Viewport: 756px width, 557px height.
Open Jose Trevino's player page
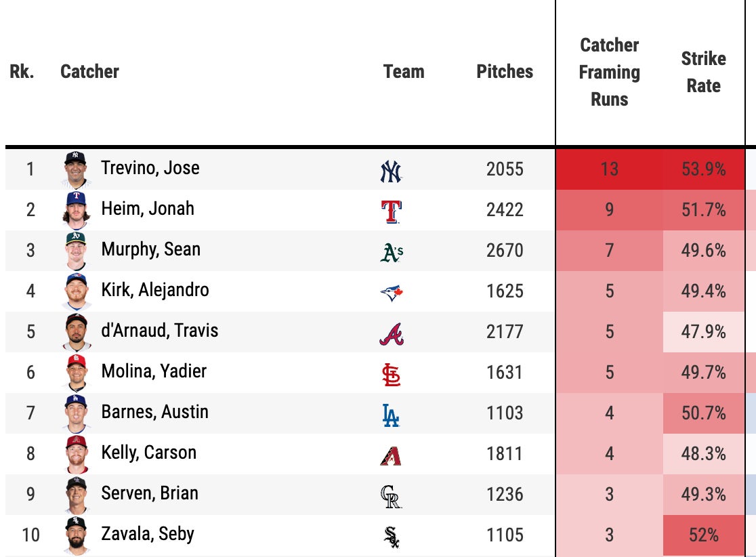coord(150,168)
